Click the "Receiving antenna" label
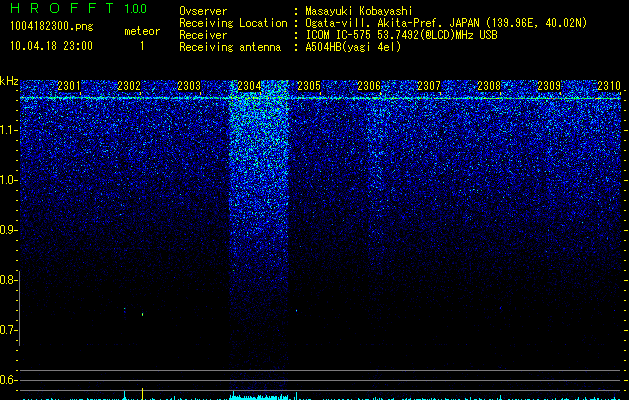 230,47
